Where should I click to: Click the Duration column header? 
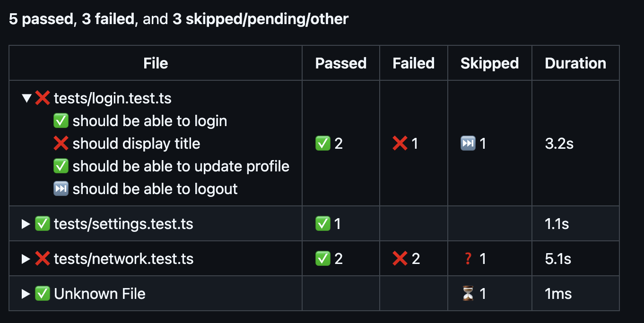coord(575,63)
